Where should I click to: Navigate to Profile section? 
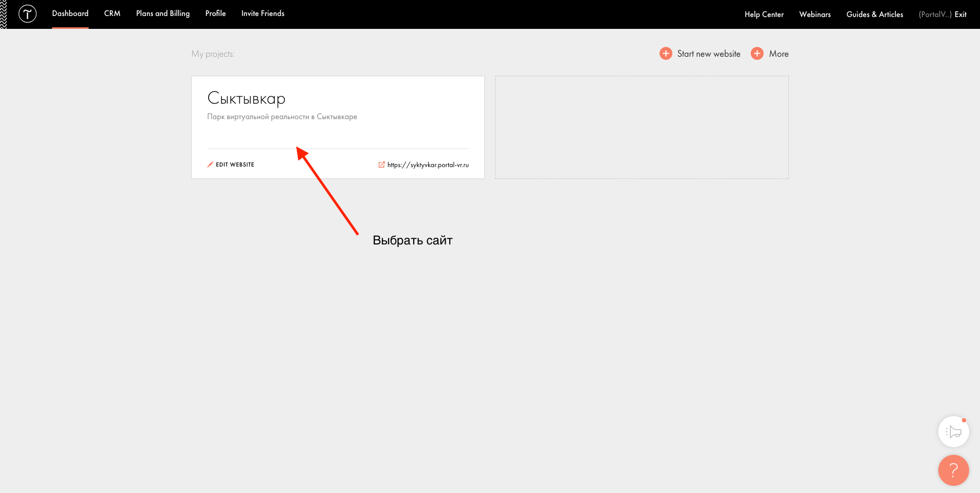pyautogui.click(x=215, y=13)
